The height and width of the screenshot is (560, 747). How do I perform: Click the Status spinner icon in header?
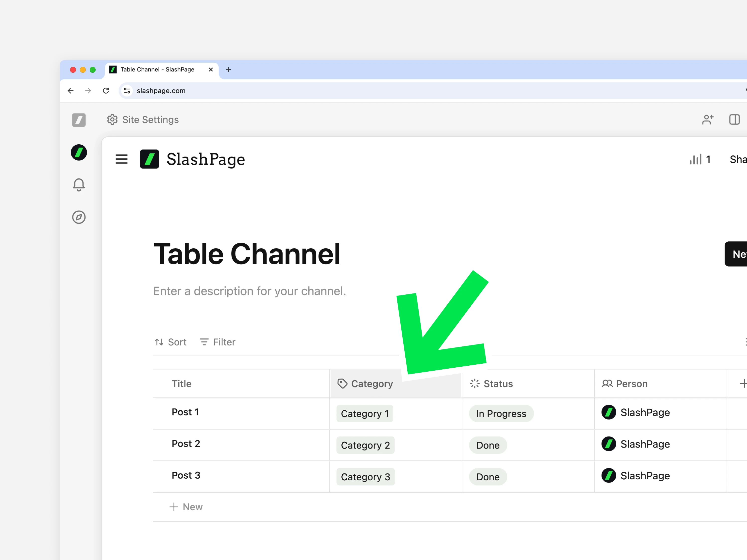475,384
